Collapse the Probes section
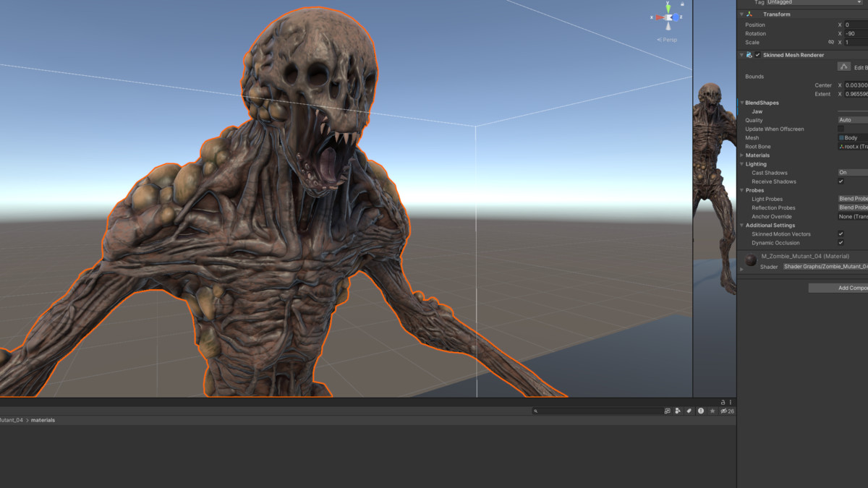868x488 pixels. (x=741, y=190)
